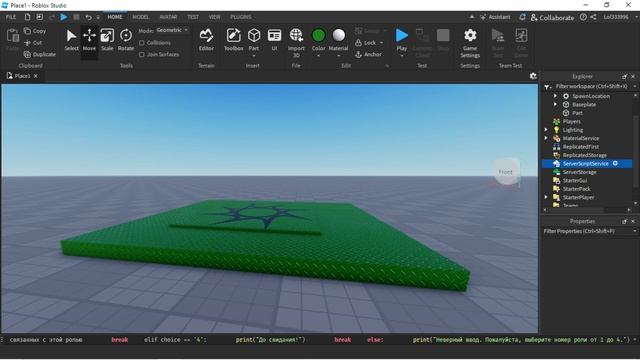Switch to the HOME ribbon tab
The width and height of the screenshot is (640, 360).
tap(115, 17)
